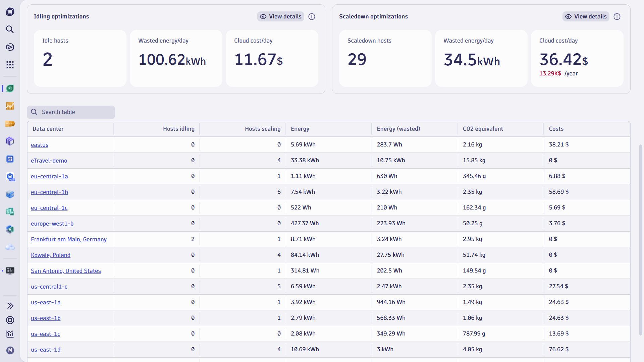
Task: Open the Kubernetes app icon marked NEW
Action: tap(10, 177)
